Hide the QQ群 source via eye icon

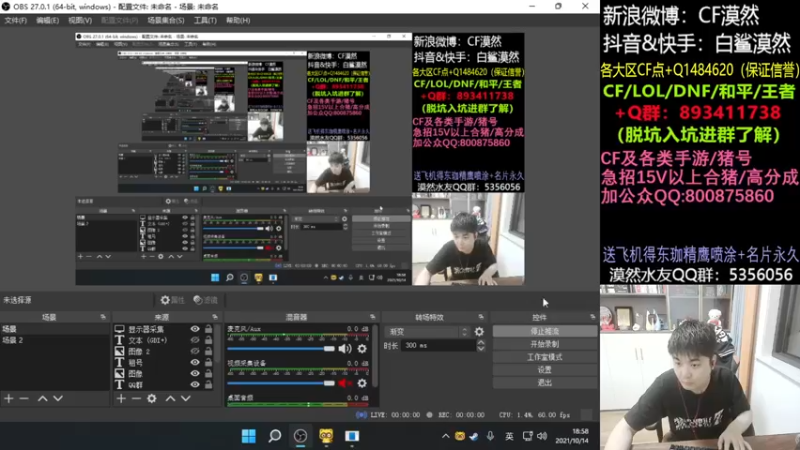[x=195, y=385]
